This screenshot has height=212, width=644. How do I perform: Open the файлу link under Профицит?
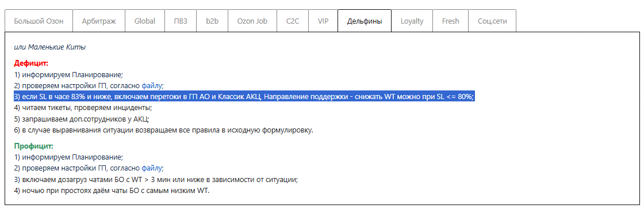152,168
